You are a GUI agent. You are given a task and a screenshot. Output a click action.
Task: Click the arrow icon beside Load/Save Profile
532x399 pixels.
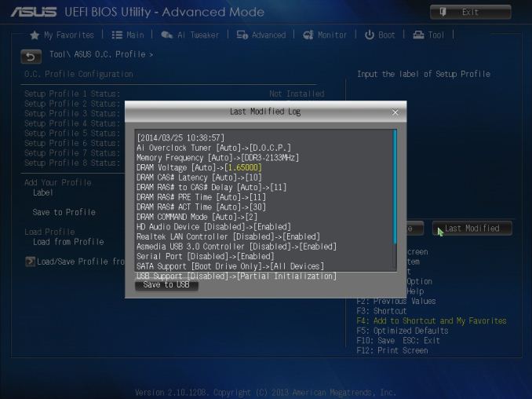(30, 262)
